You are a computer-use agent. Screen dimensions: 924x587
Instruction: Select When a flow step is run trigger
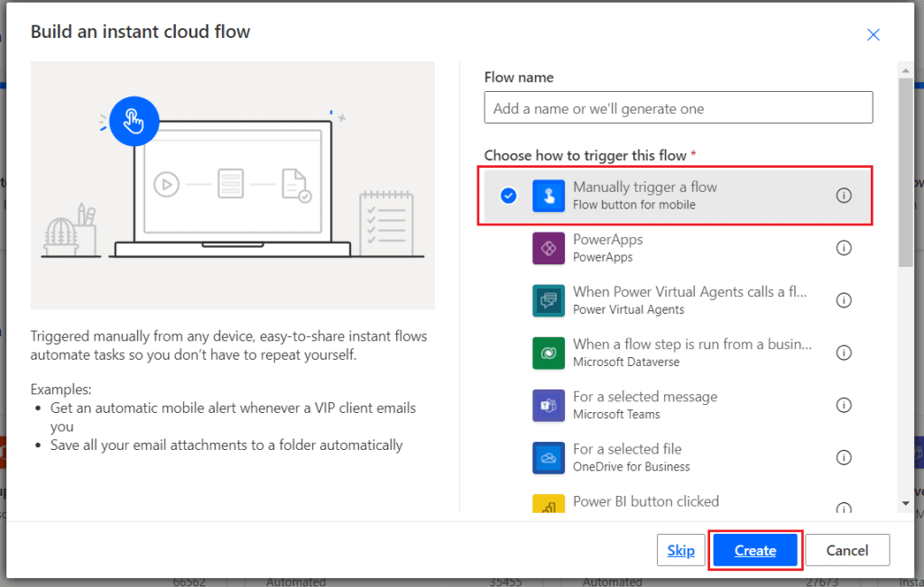tap(678, 353)
